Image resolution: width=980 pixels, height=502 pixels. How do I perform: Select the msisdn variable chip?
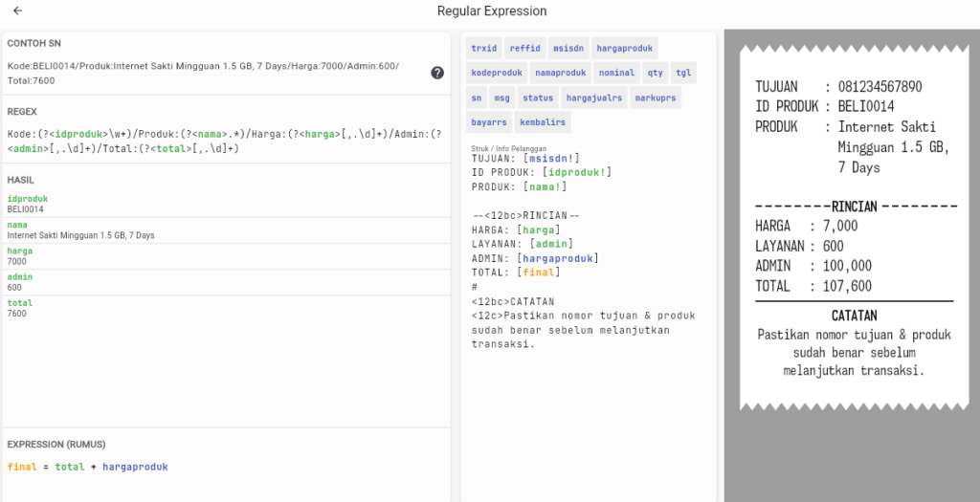(x=568, y=48)
